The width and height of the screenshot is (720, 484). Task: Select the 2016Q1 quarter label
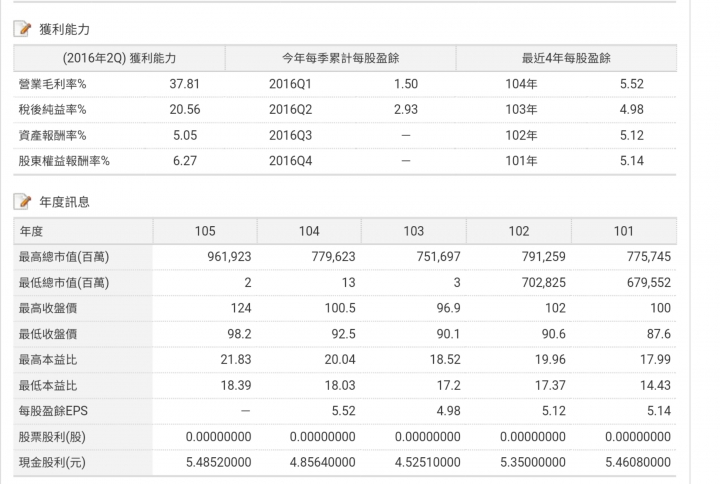[290, 84]
